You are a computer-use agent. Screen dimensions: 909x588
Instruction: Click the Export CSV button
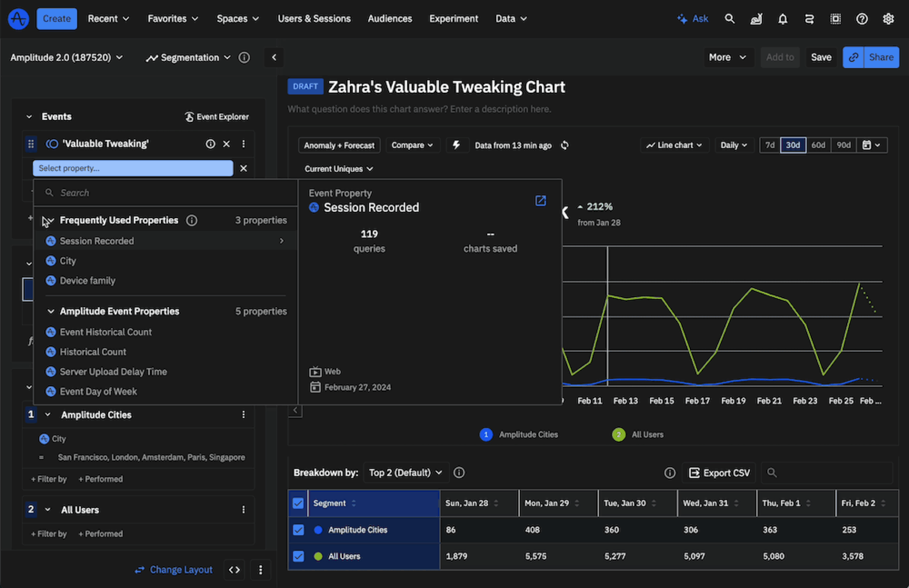(x=719, y=473)
